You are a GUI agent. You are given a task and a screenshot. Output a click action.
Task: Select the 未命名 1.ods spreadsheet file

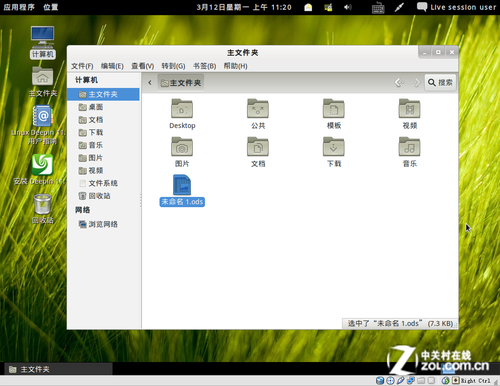point(182,190)
